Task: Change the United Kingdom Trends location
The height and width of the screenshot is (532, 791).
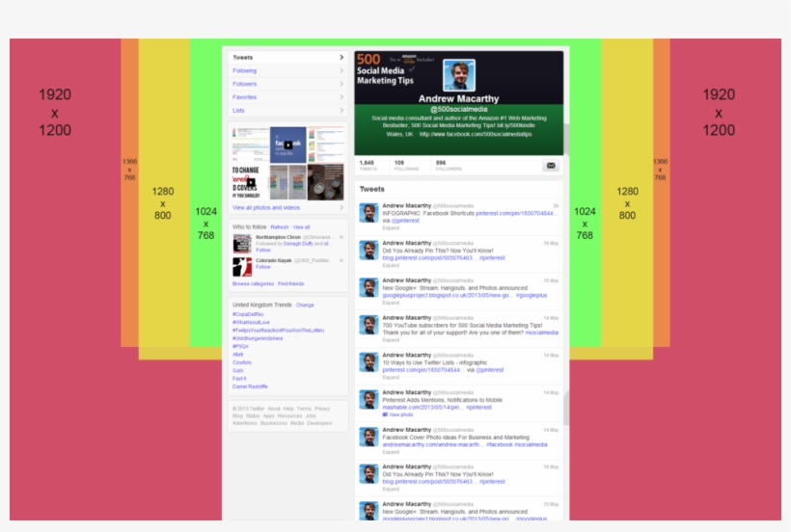Action: tap(305, 305)
